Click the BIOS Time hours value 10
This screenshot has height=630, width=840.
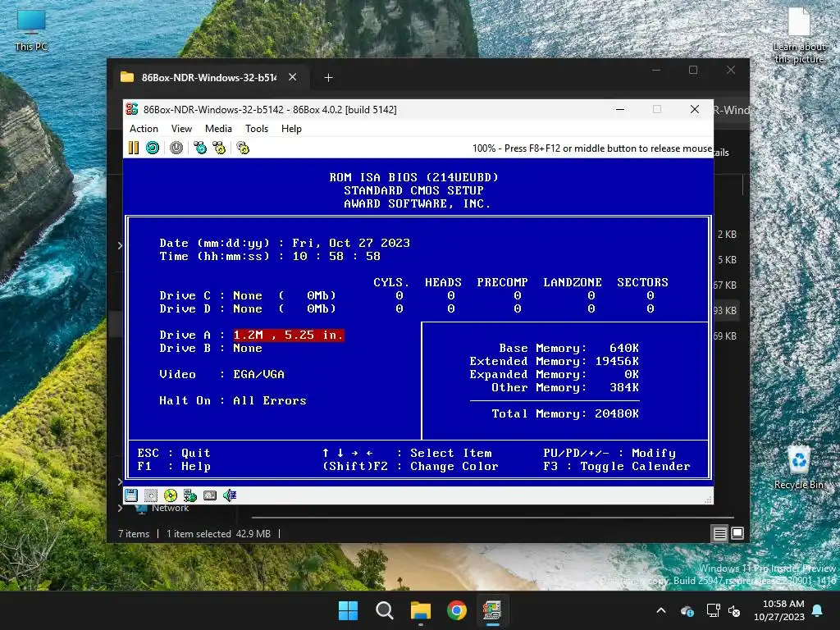(300, 256)
